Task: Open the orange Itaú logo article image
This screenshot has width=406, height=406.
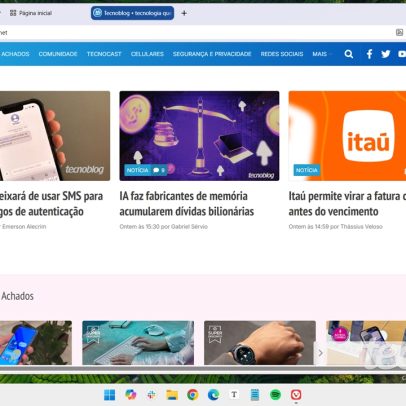Action: pyautogui.click(x=347, y=136)
